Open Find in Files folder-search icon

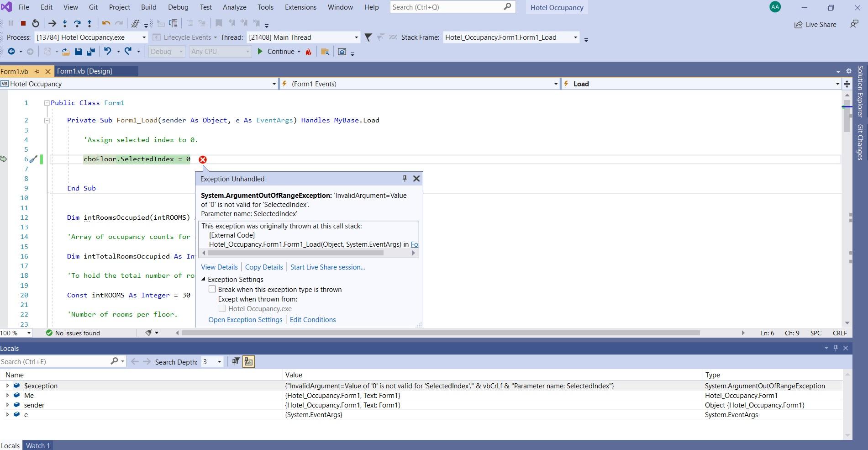point(325,52)
